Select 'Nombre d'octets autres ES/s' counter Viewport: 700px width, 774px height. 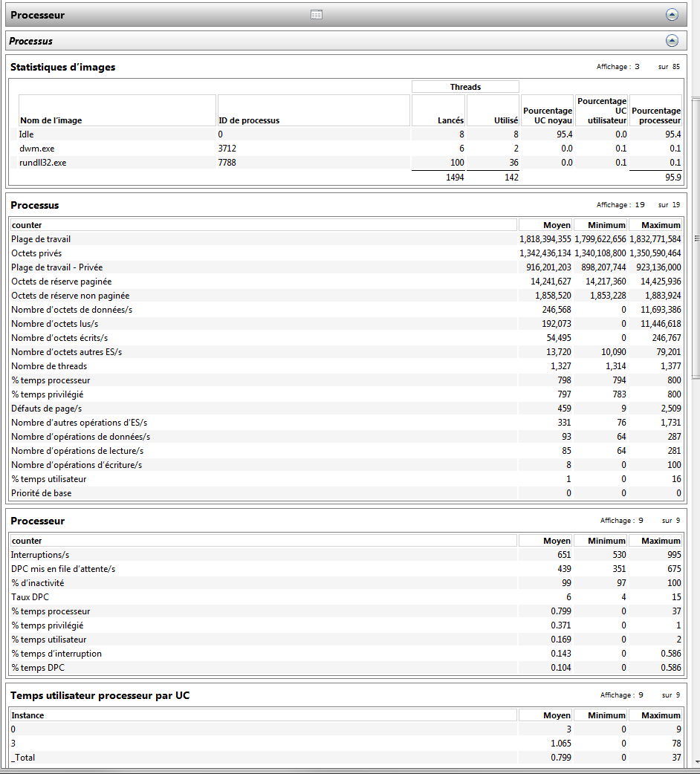tap(346, 352)
